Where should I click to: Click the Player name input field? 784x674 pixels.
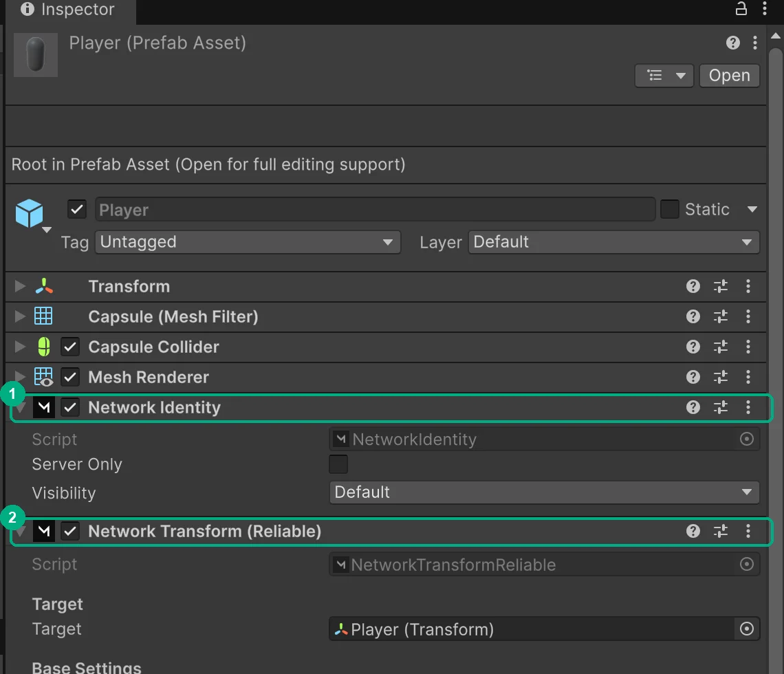(x=375, y=210)
